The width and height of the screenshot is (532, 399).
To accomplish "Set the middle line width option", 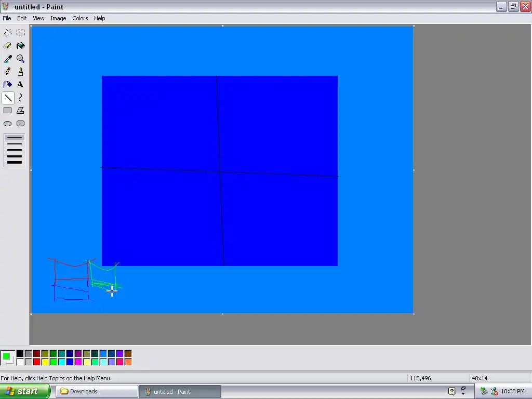I will click(15, 150).
